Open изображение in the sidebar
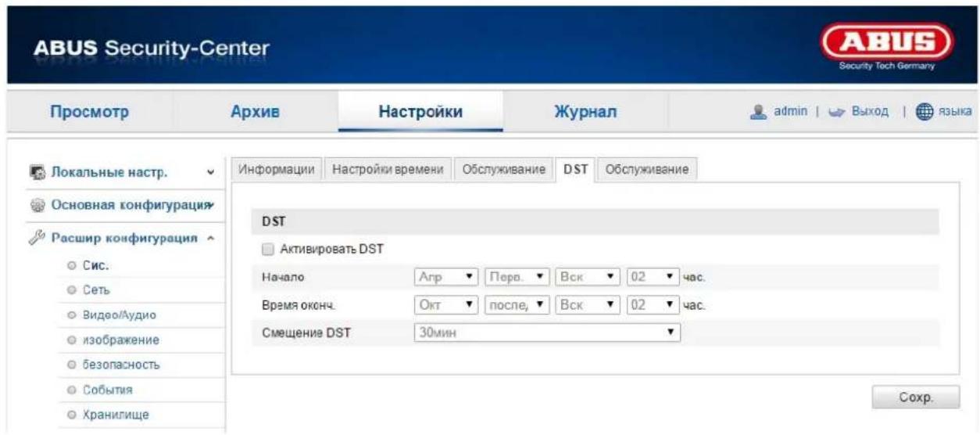The width and height of the screenshot is (980, 435). pos(120,340)
